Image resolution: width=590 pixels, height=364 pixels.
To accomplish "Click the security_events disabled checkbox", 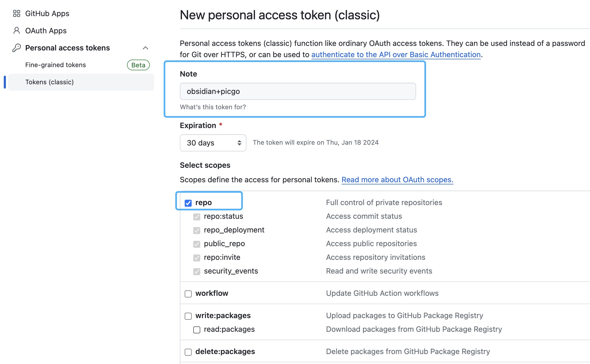I will coord(197,271).
